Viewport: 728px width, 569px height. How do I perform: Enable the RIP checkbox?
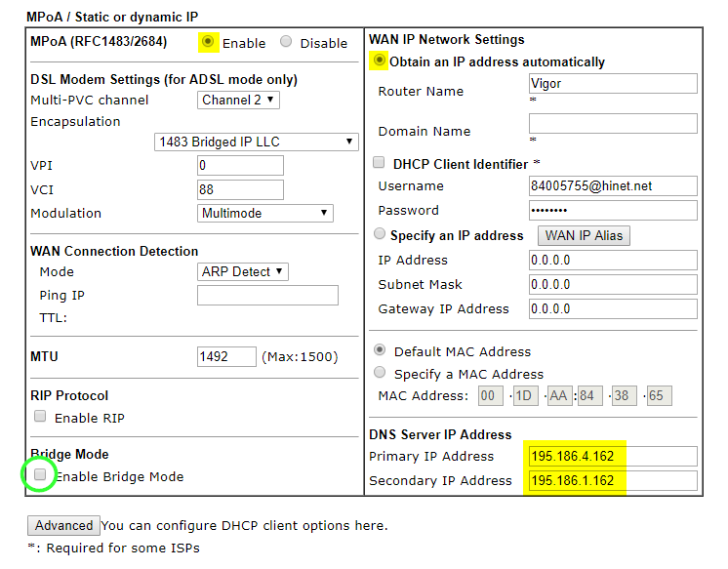[40, 417]
